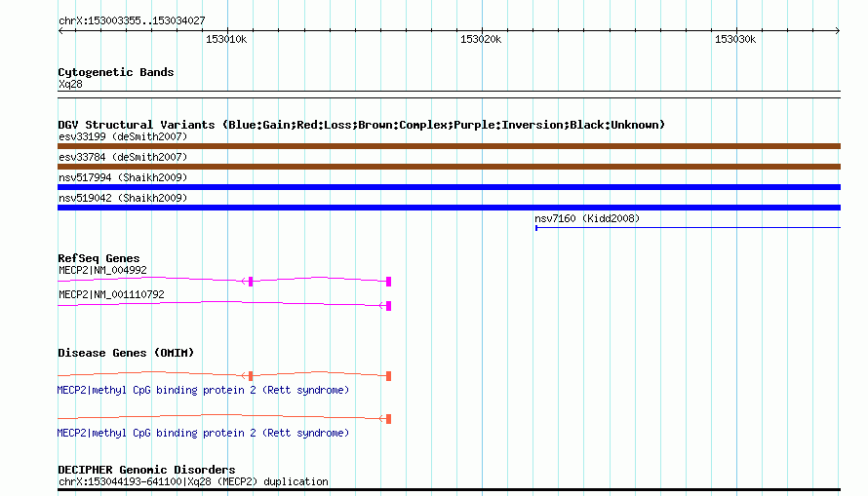Click the brown bar under esv33784
Screen dimensions: 868x496
[449, 167]
